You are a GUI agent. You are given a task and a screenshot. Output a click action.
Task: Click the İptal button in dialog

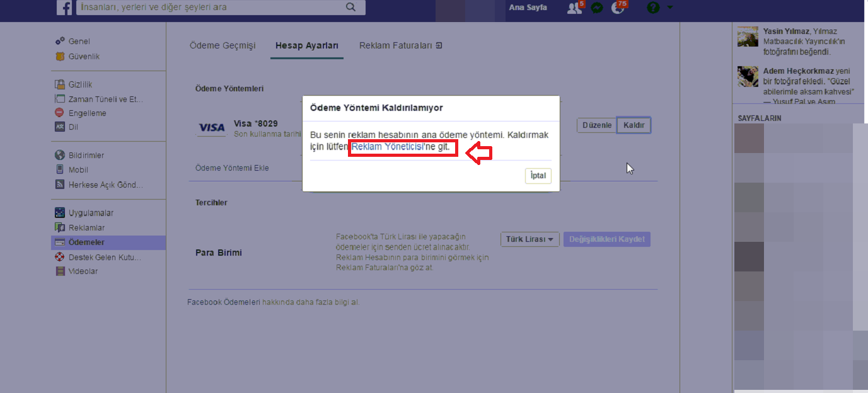click(538, 176)
